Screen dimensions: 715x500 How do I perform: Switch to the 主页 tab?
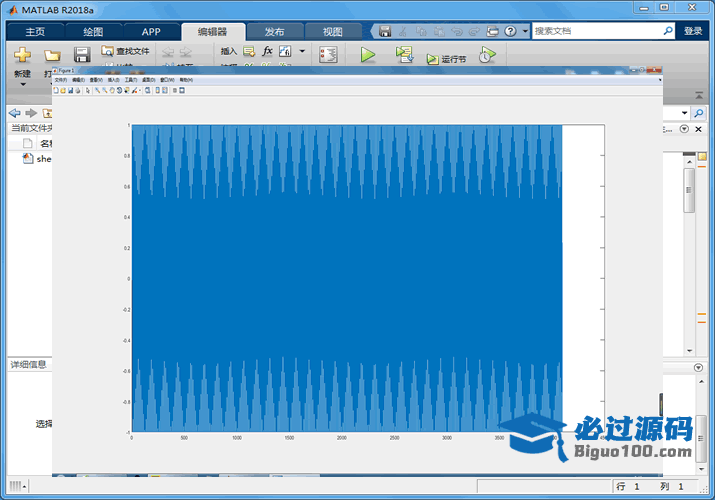pyautogui.click(x=35, y=32)
